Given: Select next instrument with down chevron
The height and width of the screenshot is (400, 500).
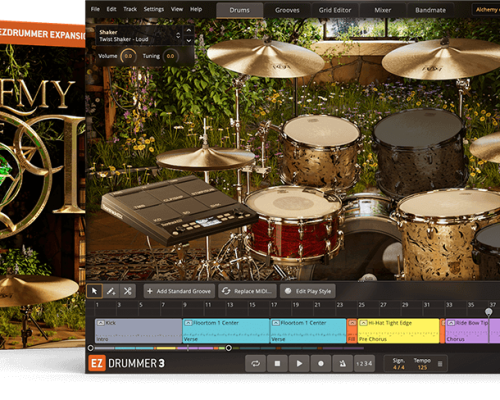Looking at the screenshot, I should click(x=188, y=40).
